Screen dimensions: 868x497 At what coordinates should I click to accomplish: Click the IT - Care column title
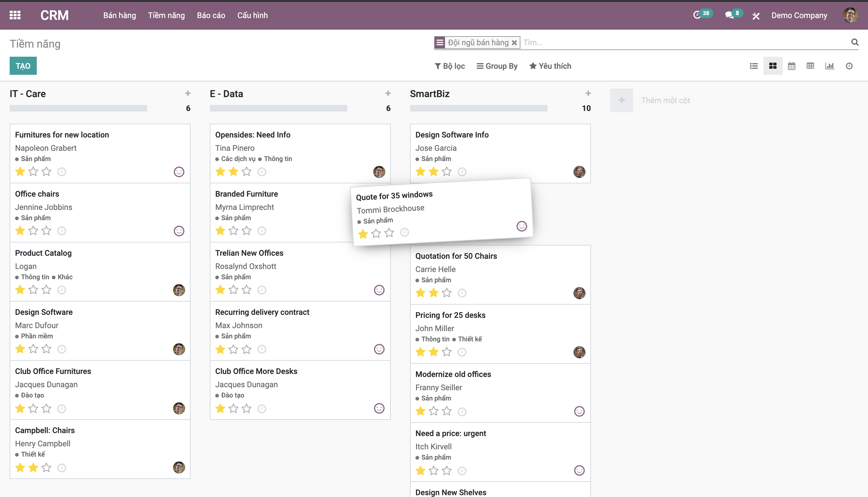(28, 93)
